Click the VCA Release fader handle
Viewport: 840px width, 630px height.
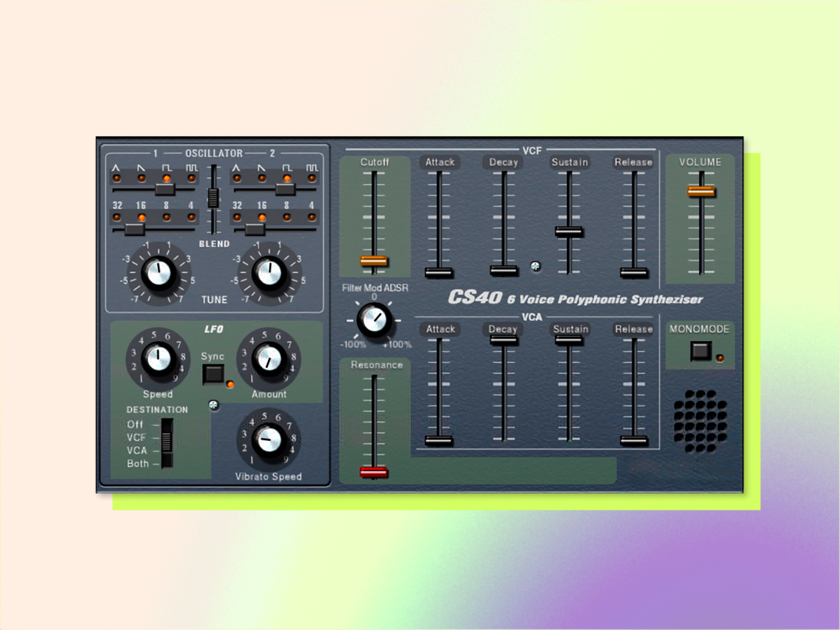pos(634,441)
